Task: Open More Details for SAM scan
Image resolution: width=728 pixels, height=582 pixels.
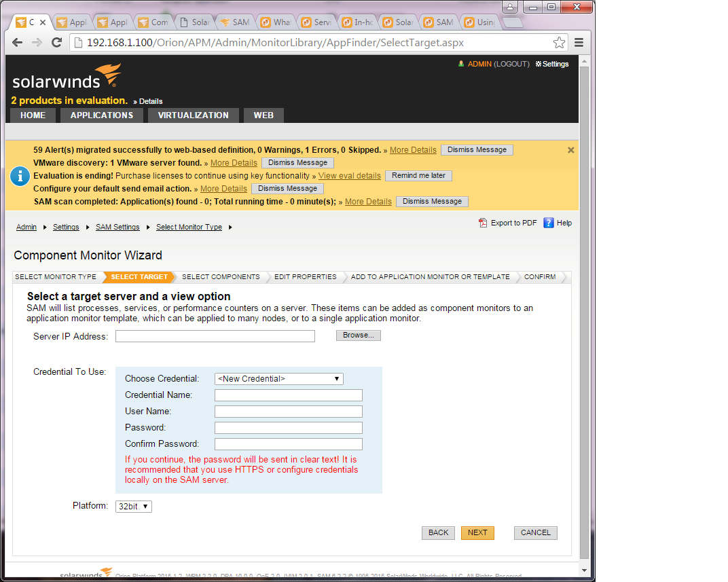Action: 368,202
